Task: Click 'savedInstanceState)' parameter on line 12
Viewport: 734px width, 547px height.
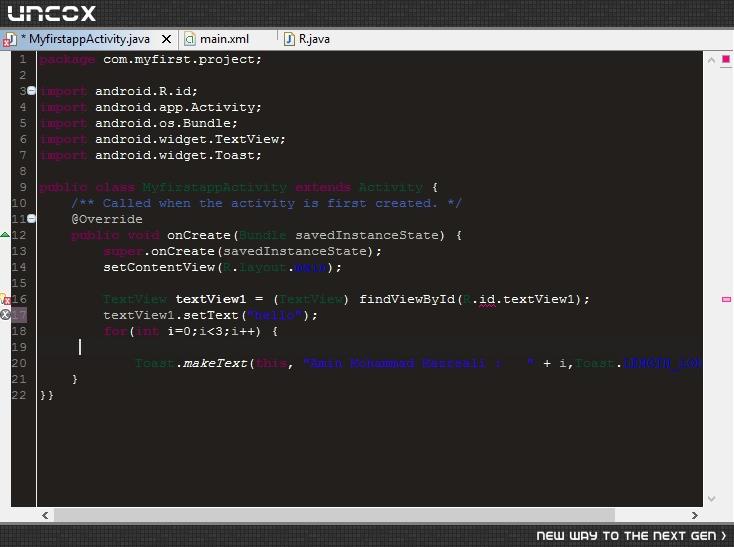Action: click(x=369, y=235)
